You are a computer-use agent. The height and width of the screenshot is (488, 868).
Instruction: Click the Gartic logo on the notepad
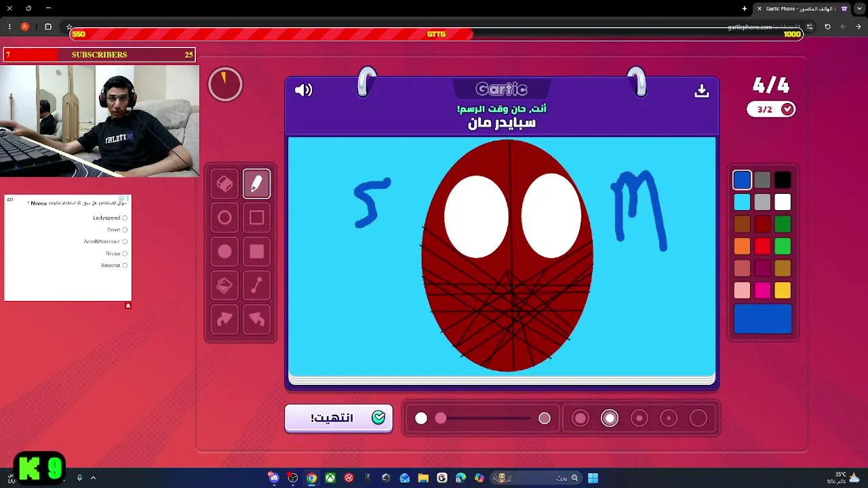click(x=501, y=89)
